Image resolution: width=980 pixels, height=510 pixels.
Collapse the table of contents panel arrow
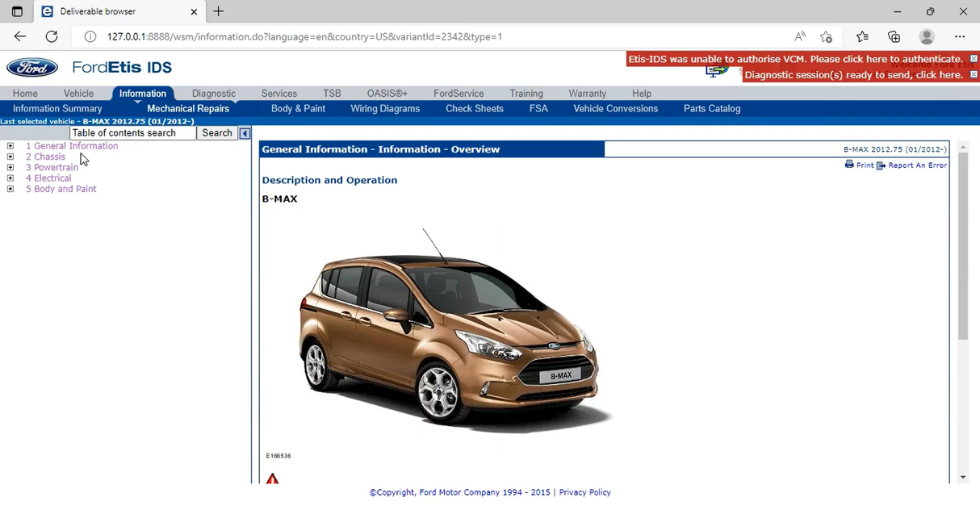[245, 133]
